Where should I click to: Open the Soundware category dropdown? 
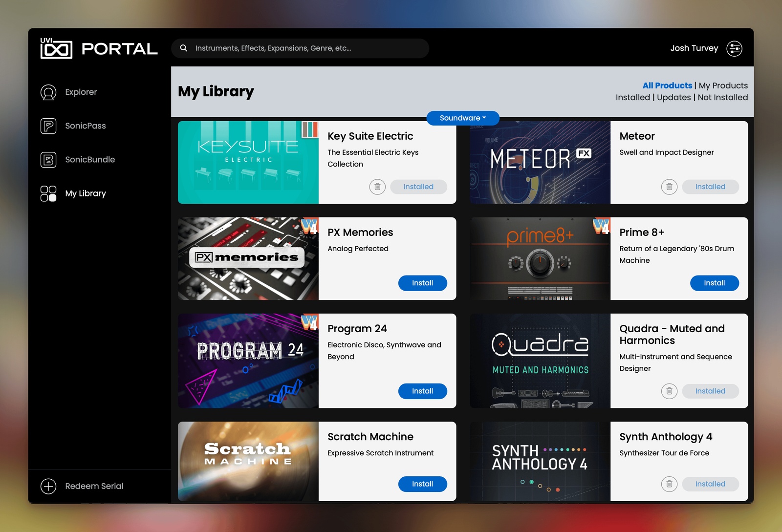point(463,118)
